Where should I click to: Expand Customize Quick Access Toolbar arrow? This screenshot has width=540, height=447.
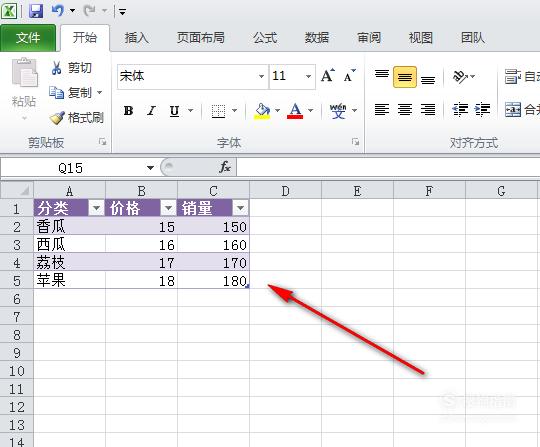[122, 11]
